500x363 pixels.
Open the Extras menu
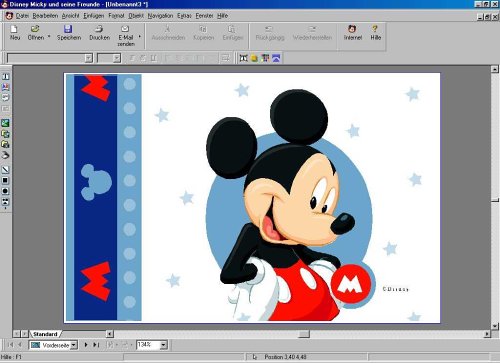click(184, 16)
